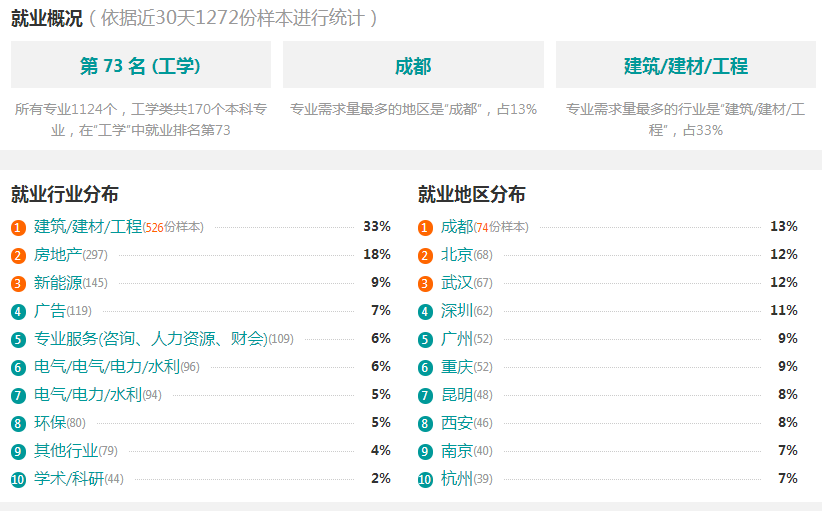Click the 就业地区分布 heading
This screenshot has height=511, width=822.
471,194
